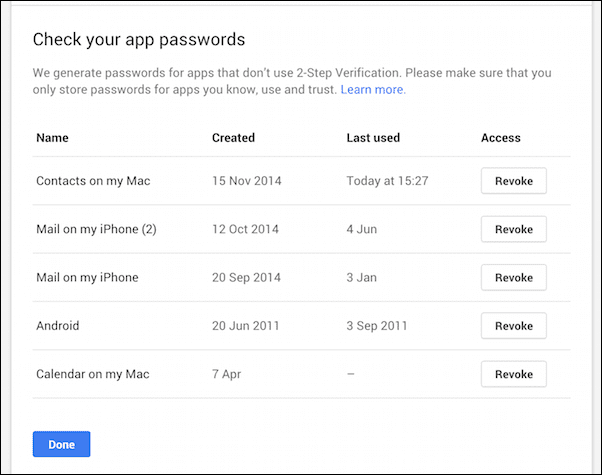The height and width of the screenshot is (475, 602).
Task: Revoke access for Android
Action: point(514,326)
